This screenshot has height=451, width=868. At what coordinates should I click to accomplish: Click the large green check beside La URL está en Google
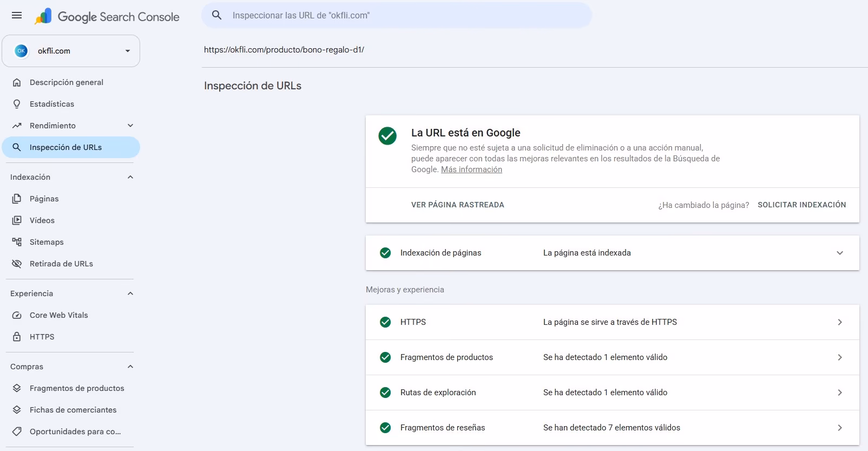click(387, 136)
